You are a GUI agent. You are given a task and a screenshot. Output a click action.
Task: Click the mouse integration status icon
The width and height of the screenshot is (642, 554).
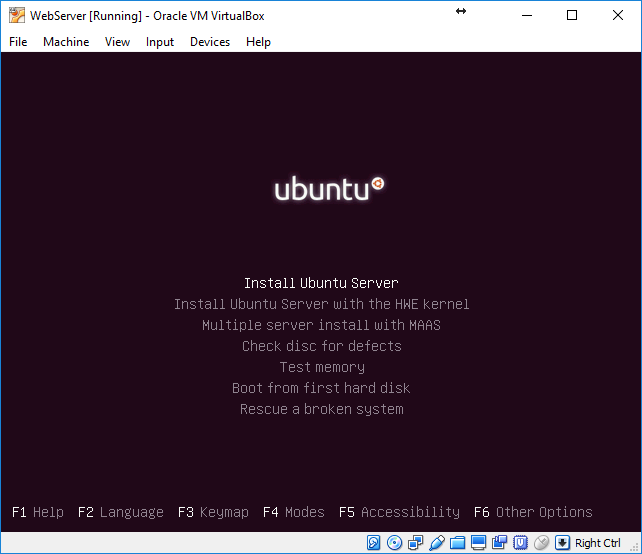[541, 543]
